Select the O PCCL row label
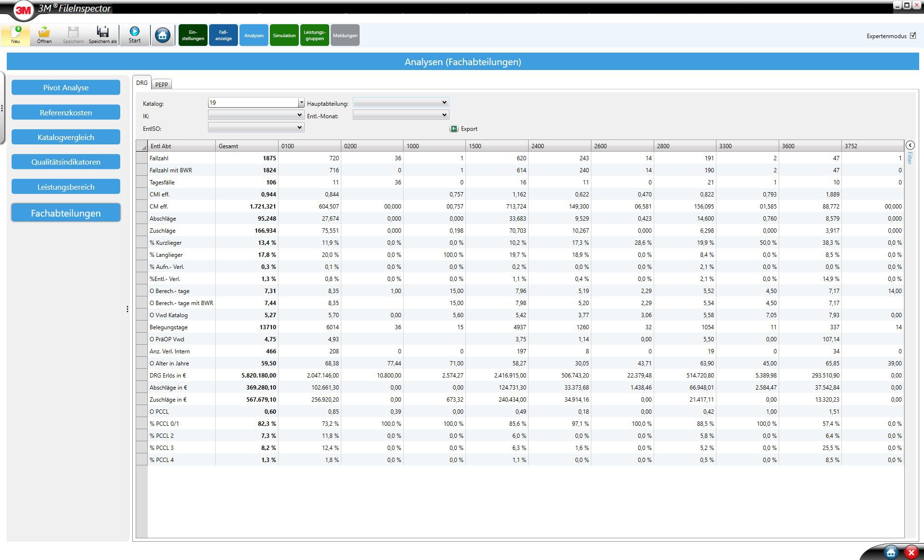Viewport: 924px width, 560px height. click(159, 411)
